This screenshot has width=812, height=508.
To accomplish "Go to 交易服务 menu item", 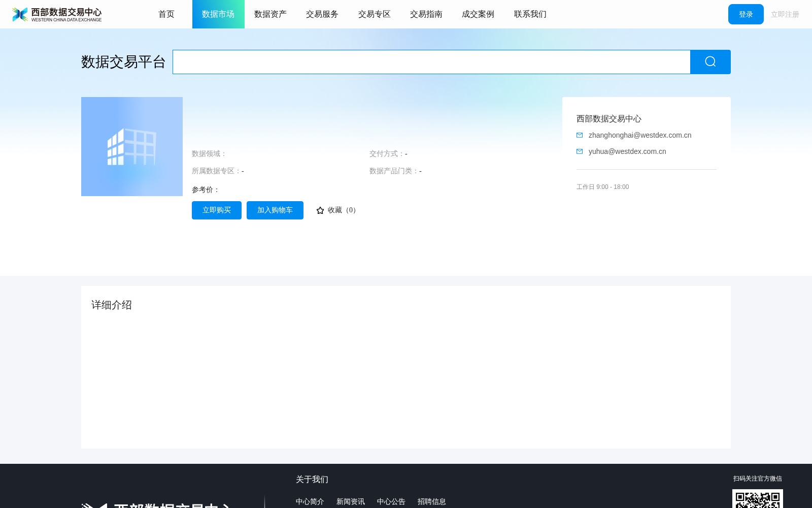I will click(x=322, y=14).
